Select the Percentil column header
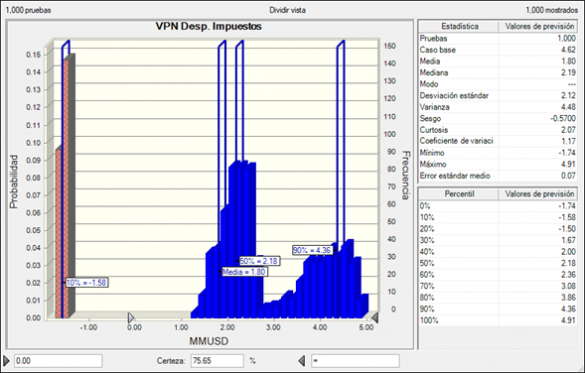 coord(459,194)
